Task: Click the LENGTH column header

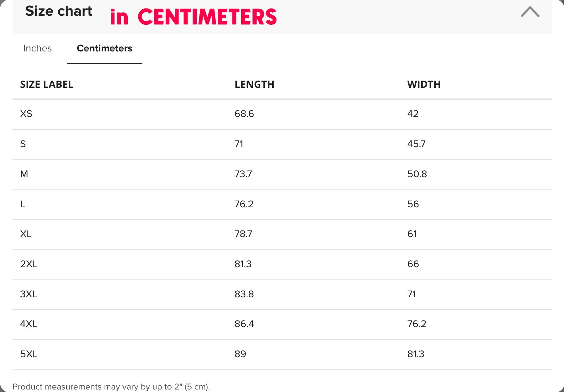Action: coord(254,84)
